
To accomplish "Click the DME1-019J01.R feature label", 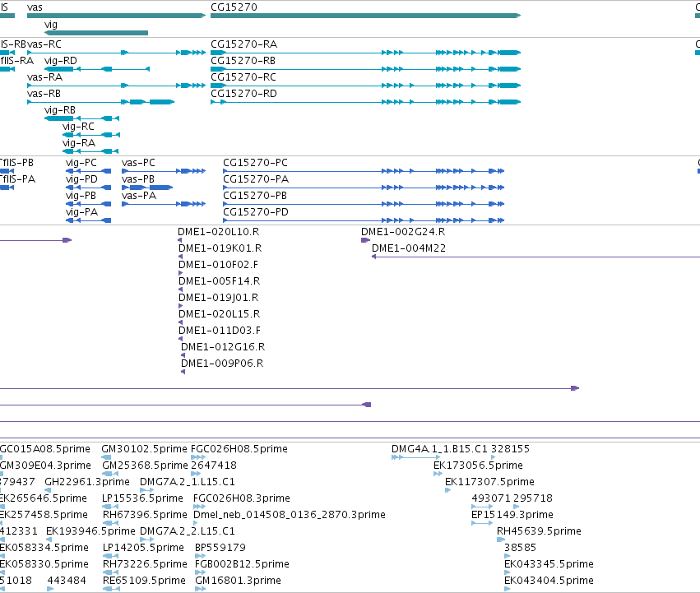I will 218,299.
